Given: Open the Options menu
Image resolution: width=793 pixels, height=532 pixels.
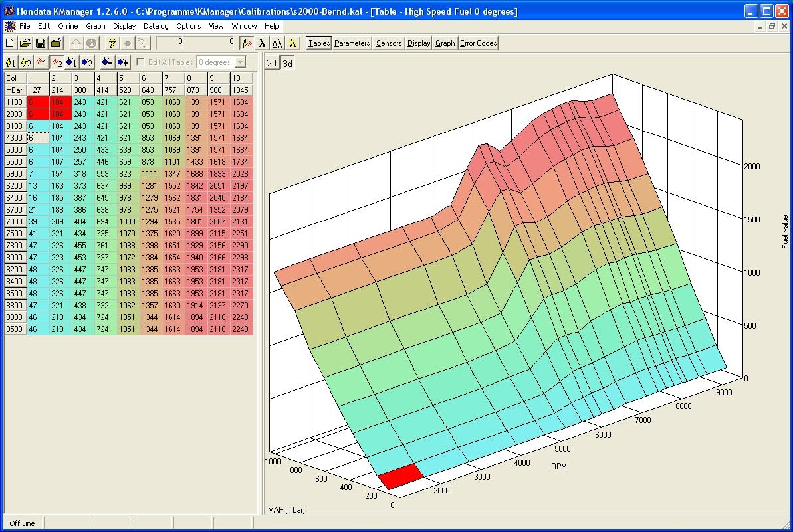Looking at the screenshot, I should (x=189, y=26).
